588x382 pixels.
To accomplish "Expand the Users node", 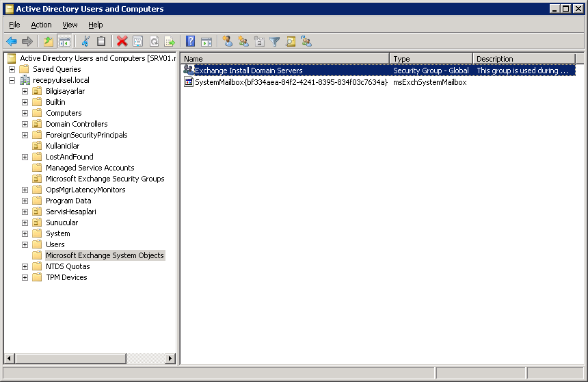I will [25, 244].
